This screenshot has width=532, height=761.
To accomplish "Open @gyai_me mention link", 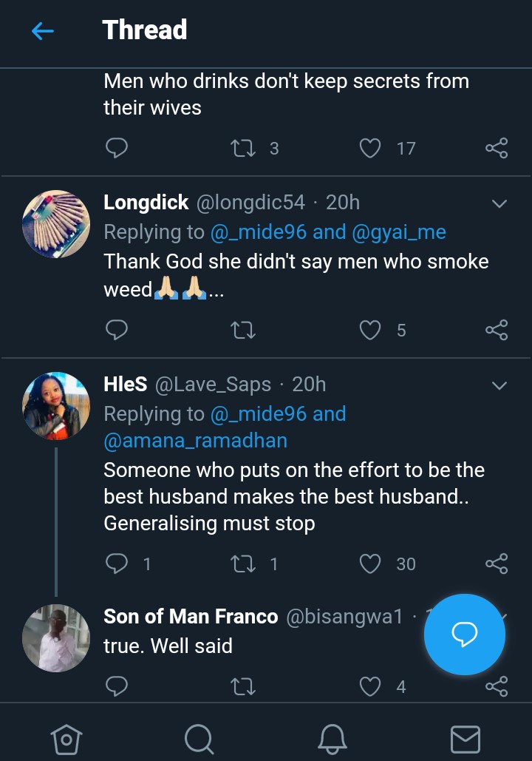I will pyautogui.click(x=399, y=232).
